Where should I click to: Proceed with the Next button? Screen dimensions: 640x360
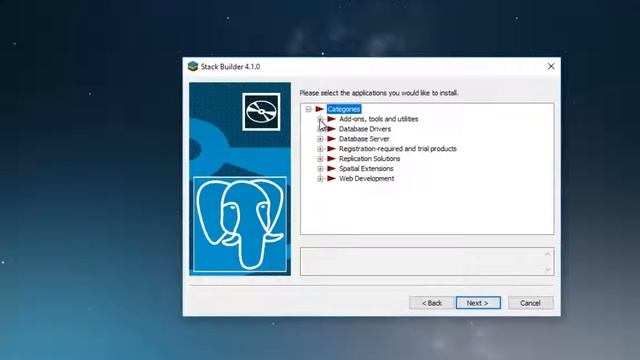[478, 303]
